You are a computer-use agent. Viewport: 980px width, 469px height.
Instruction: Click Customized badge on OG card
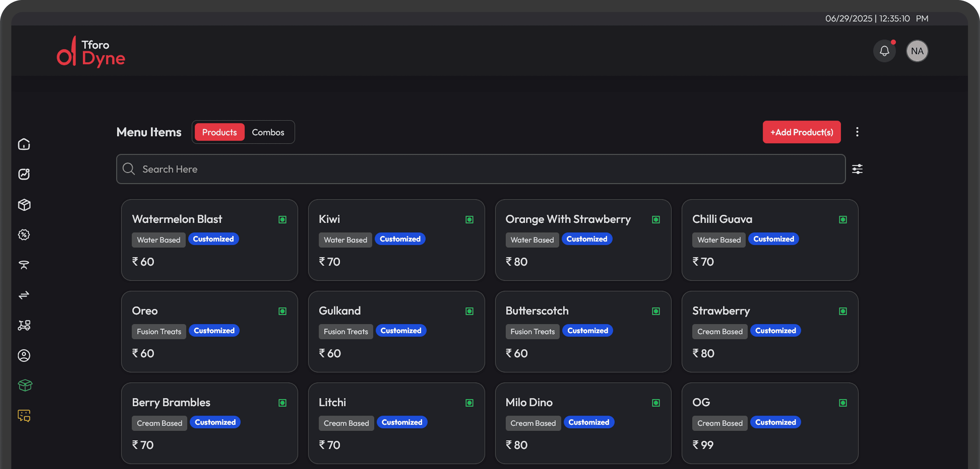(x=776, y=422)
